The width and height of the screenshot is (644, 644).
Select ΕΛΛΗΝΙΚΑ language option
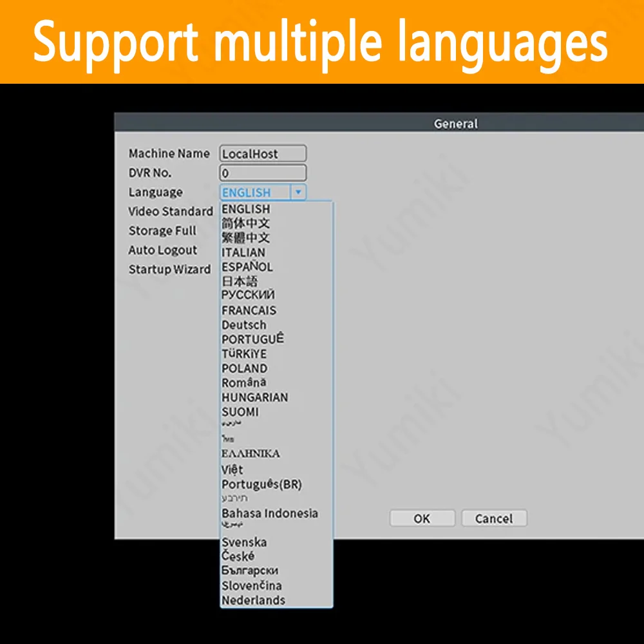tap(251, 453)
